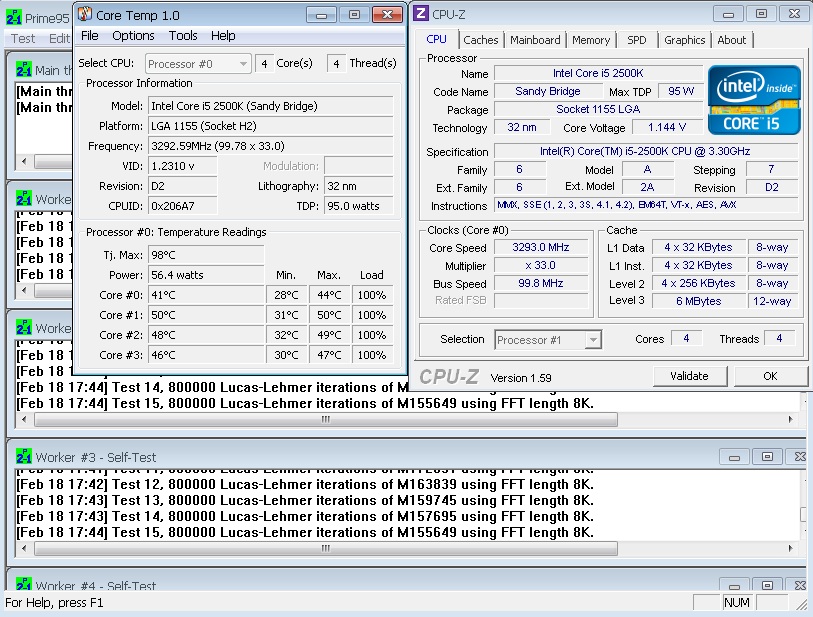Click the Test 12 M163839 line in Worker #3
Screen dimensions: 813x617
point(305,484)
